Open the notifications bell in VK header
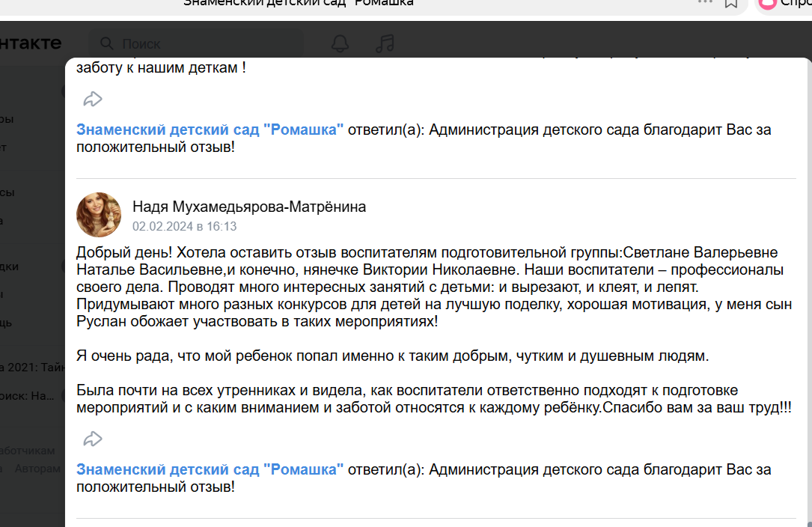The height and width of the screenshot is (527, 812). [x=340, y=43]
